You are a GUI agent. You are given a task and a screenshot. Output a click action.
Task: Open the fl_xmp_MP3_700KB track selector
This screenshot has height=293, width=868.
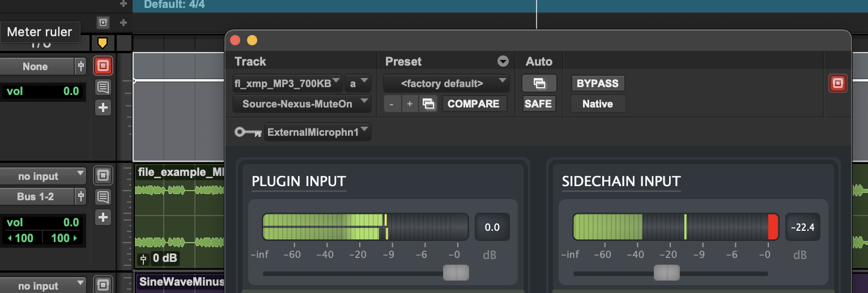(x=288, y=83)
